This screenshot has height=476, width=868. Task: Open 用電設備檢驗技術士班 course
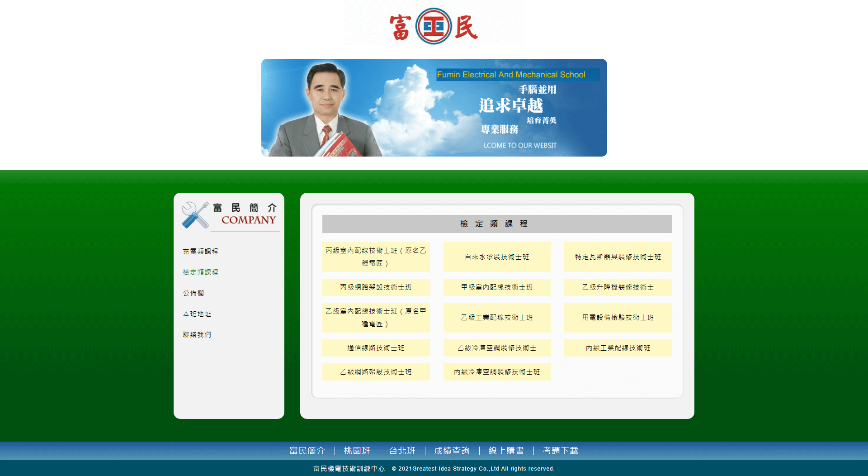click(618, 318)
